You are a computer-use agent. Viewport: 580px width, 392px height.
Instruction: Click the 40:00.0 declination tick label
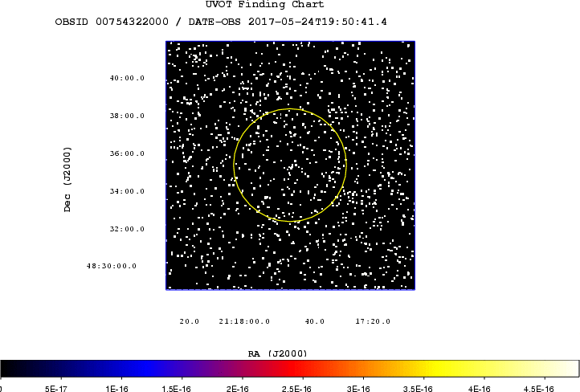pos(127,78)
